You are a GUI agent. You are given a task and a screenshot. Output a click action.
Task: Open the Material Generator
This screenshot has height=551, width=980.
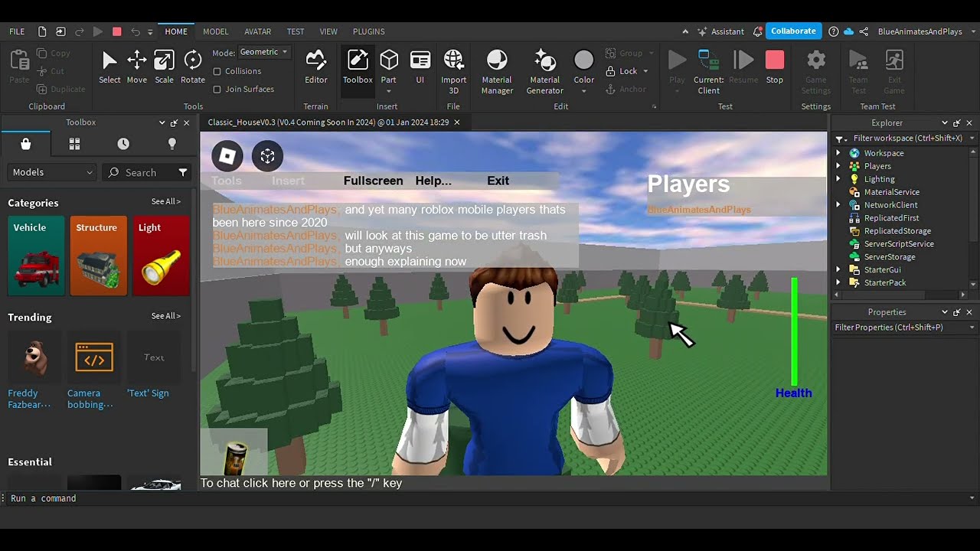544,72
